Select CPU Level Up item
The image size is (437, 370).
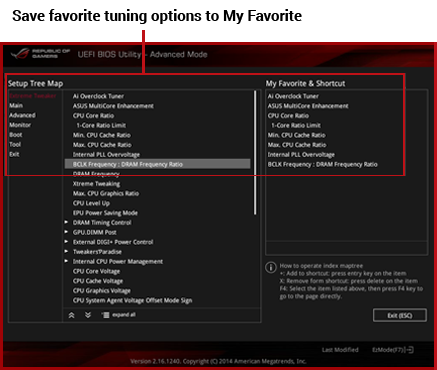tap(91, 203)
